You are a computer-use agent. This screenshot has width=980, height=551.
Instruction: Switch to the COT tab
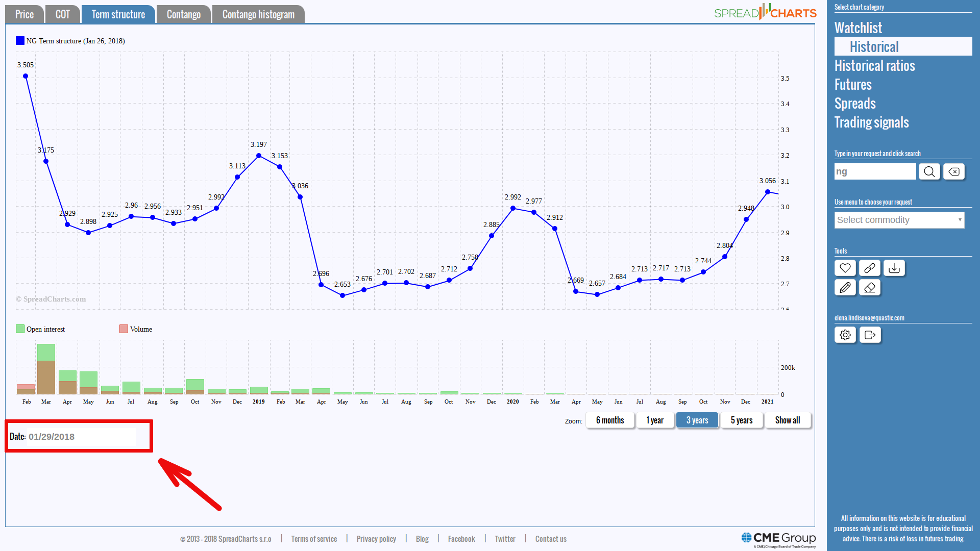(x=63, y=14)
